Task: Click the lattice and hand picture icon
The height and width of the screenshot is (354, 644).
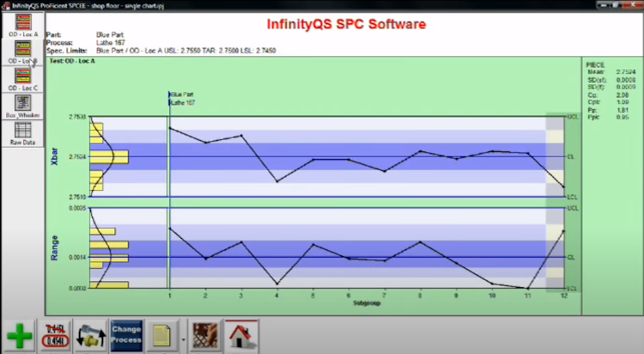Action: pyautogui.click(x=205, y=336)
